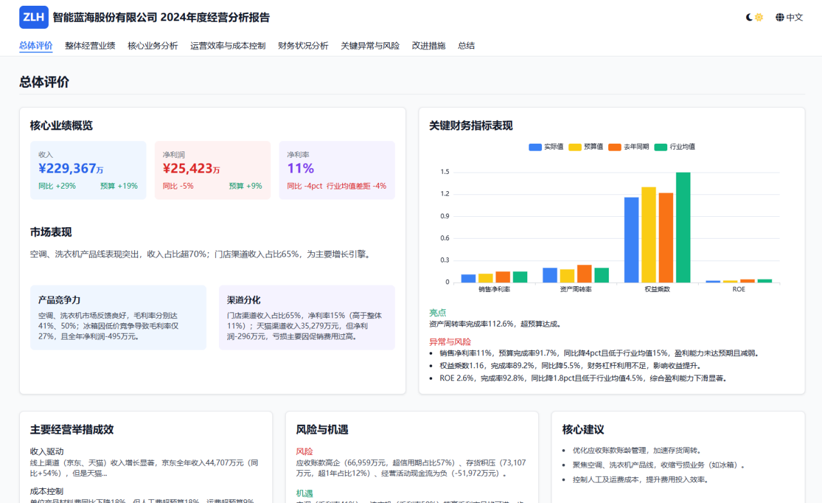Navigate to 关键异常与风险 tab
822x504 pixels.
click(370, 46)
